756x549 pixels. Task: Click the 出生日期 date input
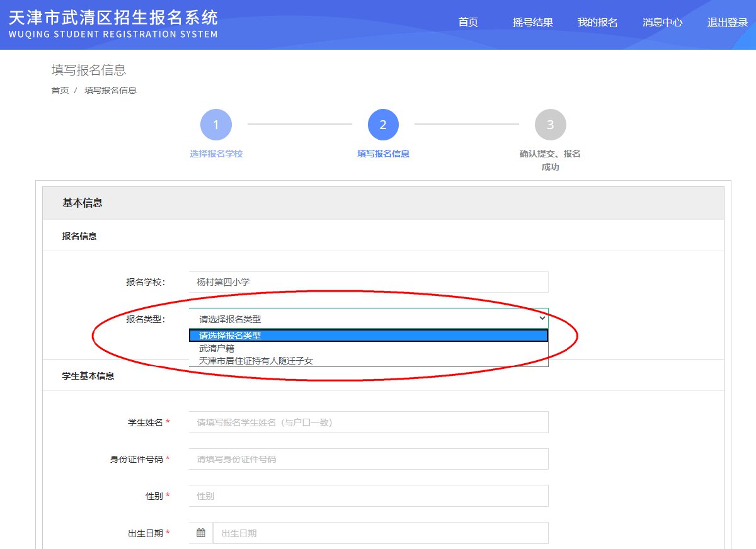[380, 533]
